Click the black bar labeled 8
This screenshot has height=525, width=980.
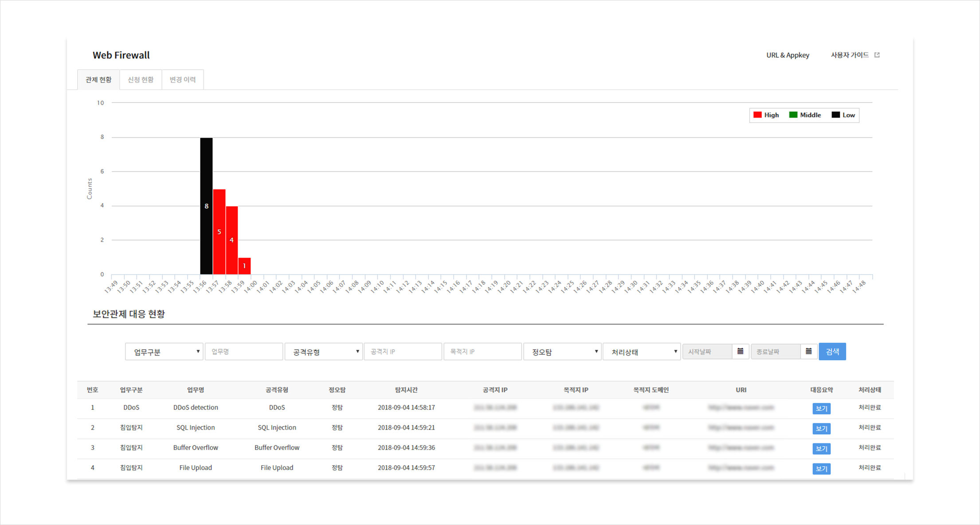point(206,206)
